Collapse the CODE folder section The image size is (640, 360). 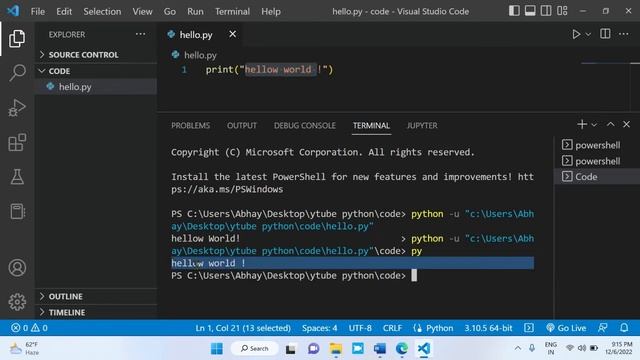96,71
